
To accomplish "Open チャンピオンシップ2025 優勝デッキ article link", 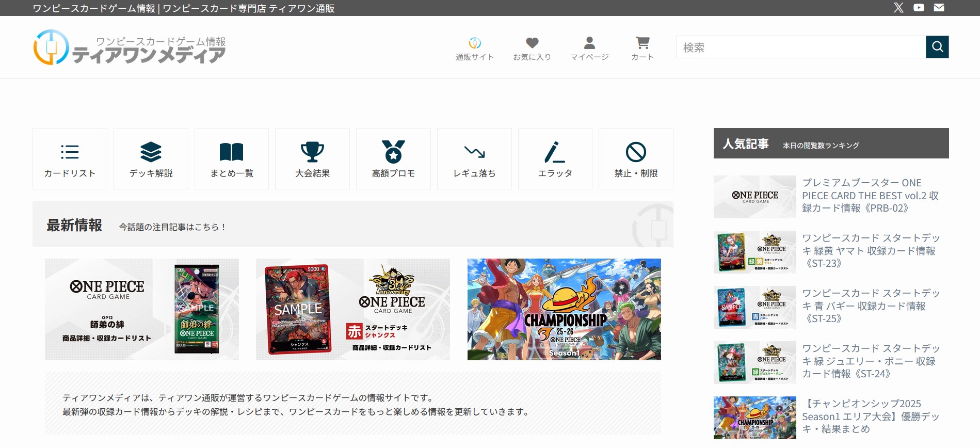I will point(871,417).
